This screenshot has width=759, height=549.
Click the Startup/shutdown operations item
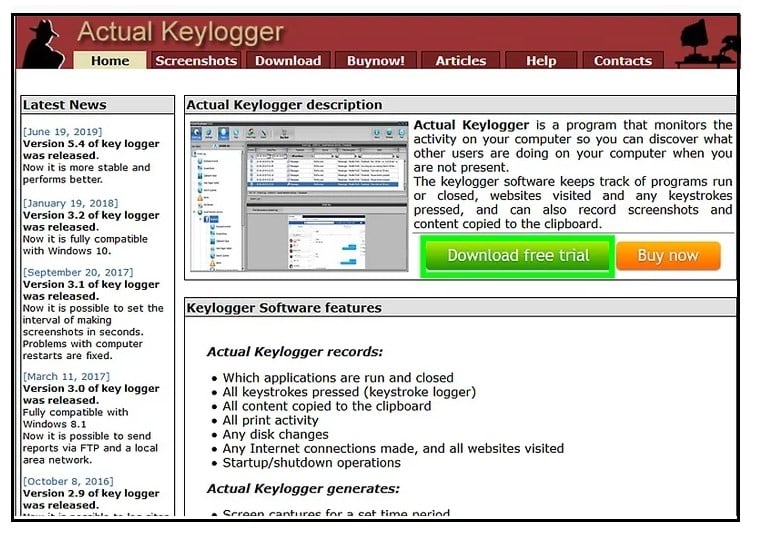click(x=312, y=463)
